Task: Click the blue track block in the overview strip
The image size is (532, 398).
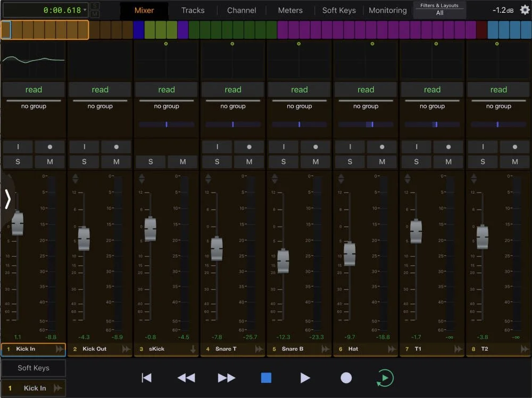Action: pos(139,30)
